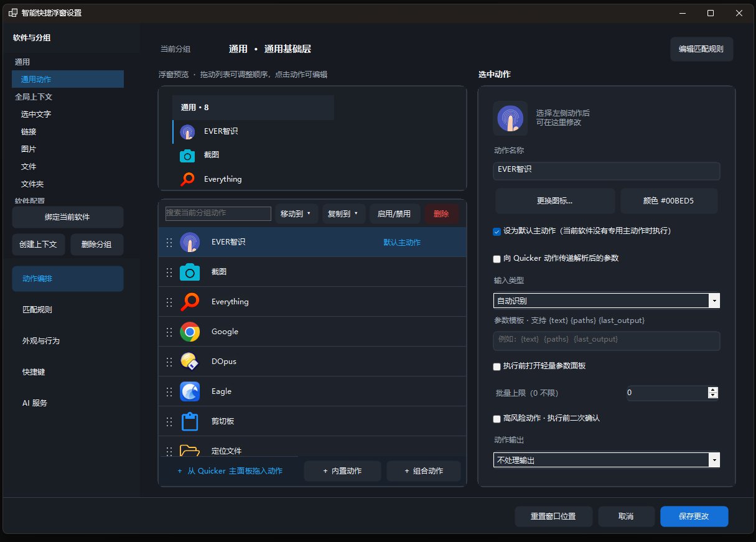Image resolution: width=756 pixels, height=542 pixels.
Task: Click the 定位文件 folder icon
Action: pos(190,450)
